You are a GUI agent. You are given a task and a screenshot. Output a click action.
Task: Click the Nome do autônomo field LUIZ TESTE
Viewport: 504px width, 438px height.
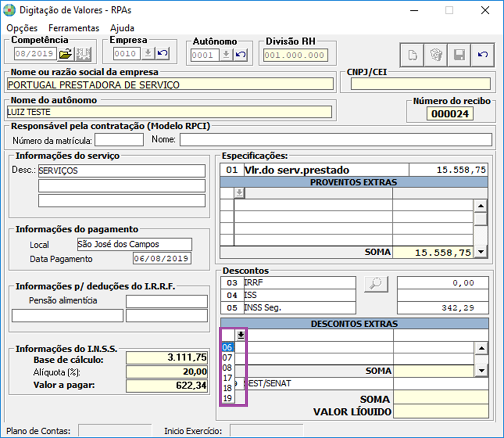pos(170,112)
